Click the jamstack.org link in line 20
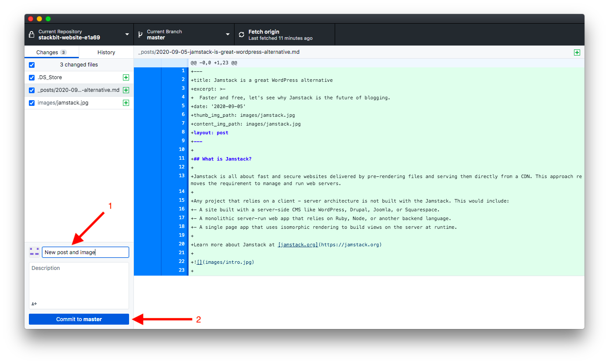The height and width of the screenshot is (364, 609). (x=298, y=245)
